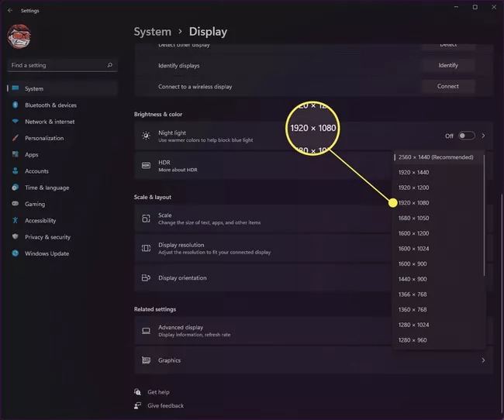504x420 pixels.
Task: Toggle the Night light switch
Action: (466, 136)
